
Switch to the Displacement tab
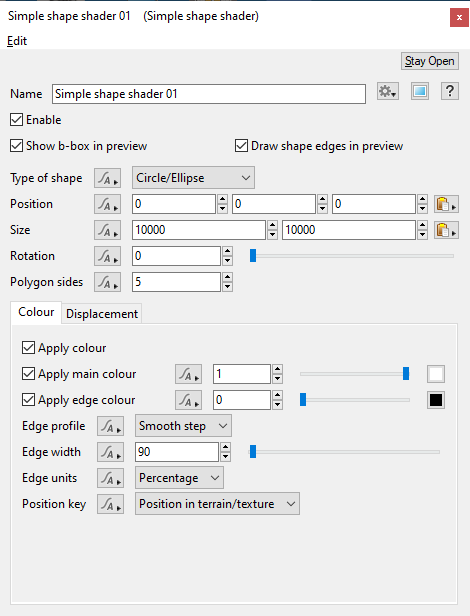tap(102, 314)
